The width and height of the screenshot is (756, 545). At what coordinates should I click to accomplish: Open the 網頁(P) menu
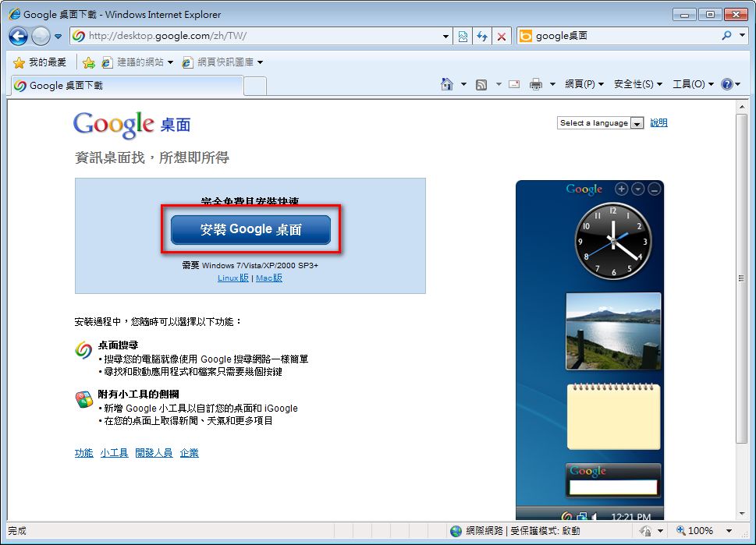[x=584, y=84]
